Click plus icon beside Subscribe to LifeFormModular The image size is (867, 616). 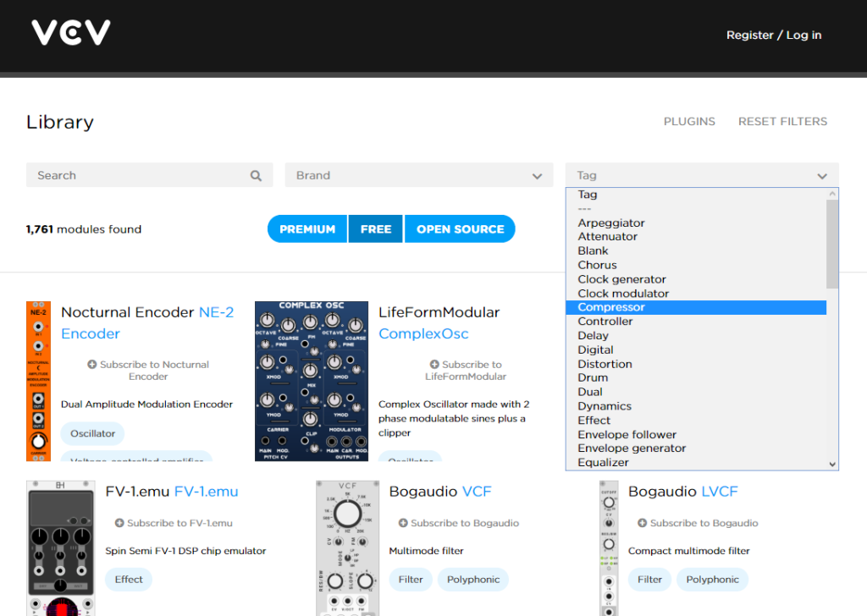pos(433,365)
